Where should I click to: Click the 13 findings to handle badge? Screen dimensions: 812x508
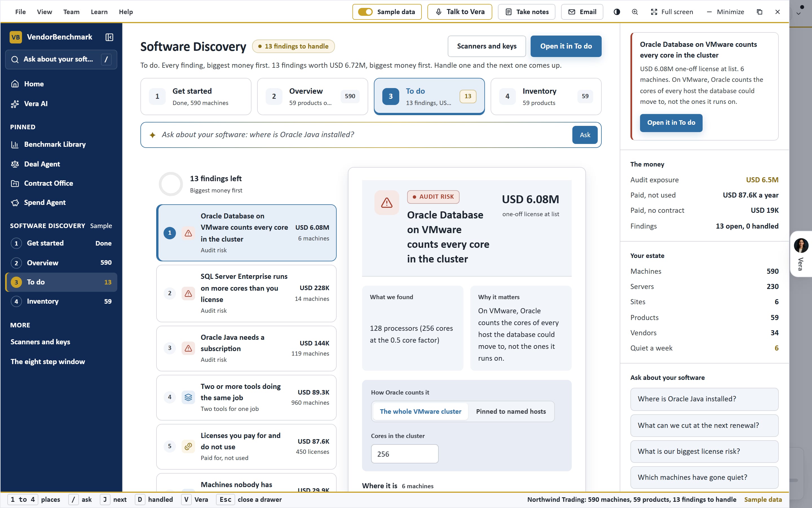click(293, 46)
